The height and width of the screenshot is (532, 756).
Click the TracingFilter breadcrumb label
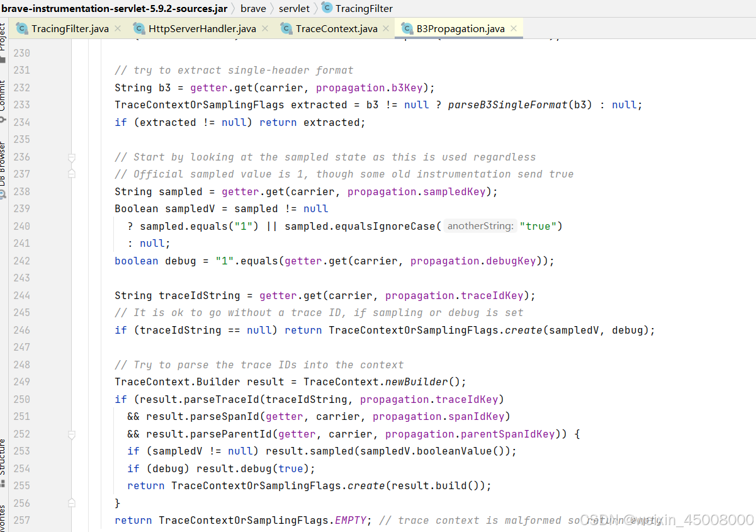(x=364, y=8)
